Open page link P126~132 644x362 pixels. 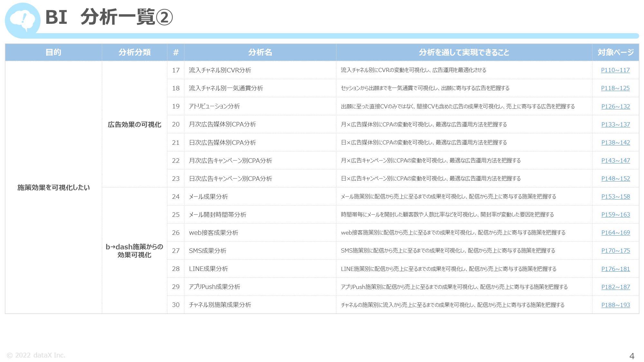[616, 107]
